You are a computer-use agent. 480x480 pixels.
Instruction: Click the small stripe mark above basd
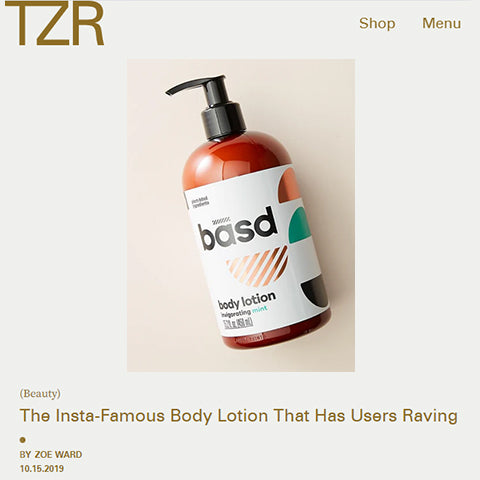[x=221, y=220]
